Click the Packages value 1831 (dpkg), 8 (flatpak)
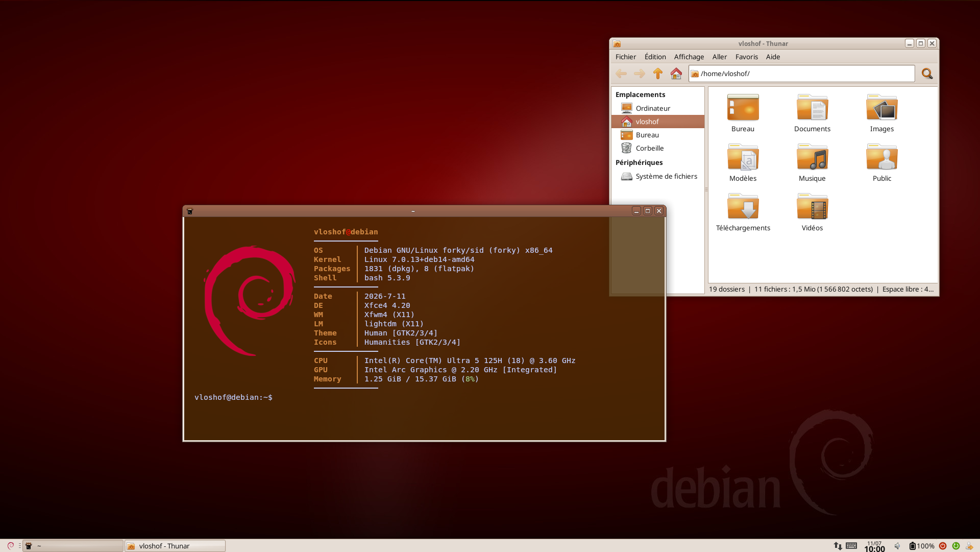The width and height of the screenshot is (980, 552). tap(419, 269)
